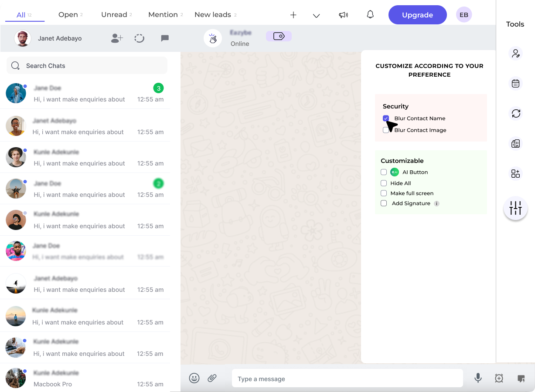Screen dimensions: 535x392
Task: Check the Hide All checkbox
Action: coord(384,183)
